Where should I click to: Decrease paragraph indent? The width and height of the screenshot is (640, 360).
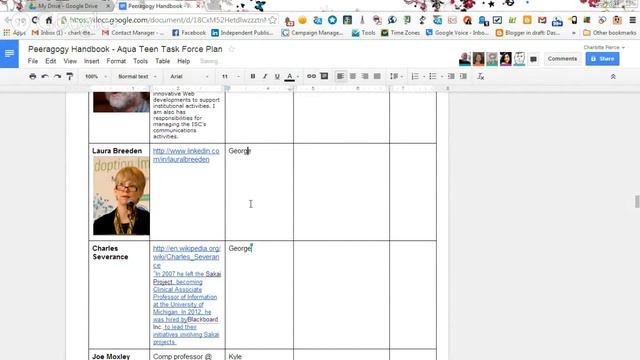pos(451,76)
